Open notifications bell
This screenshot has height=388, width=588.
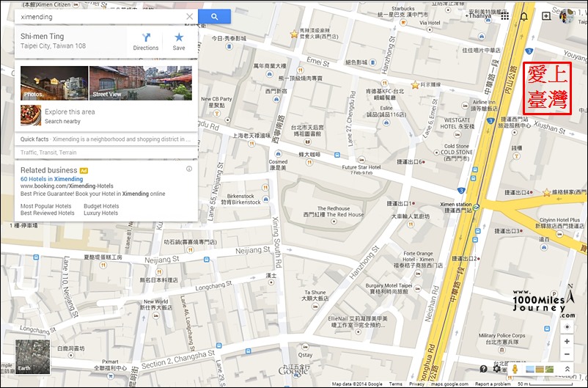(524, 16)
